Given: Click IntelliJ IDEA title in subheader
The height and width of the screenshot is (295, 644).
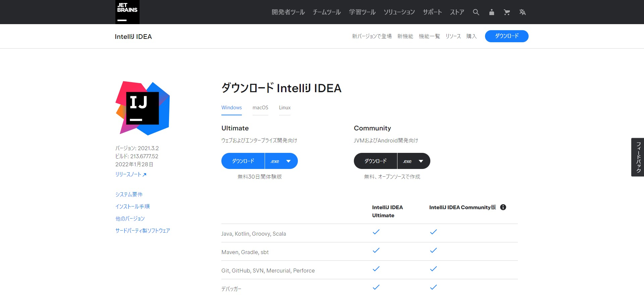Looking at the screenshot, I should [x=133, y=37].
